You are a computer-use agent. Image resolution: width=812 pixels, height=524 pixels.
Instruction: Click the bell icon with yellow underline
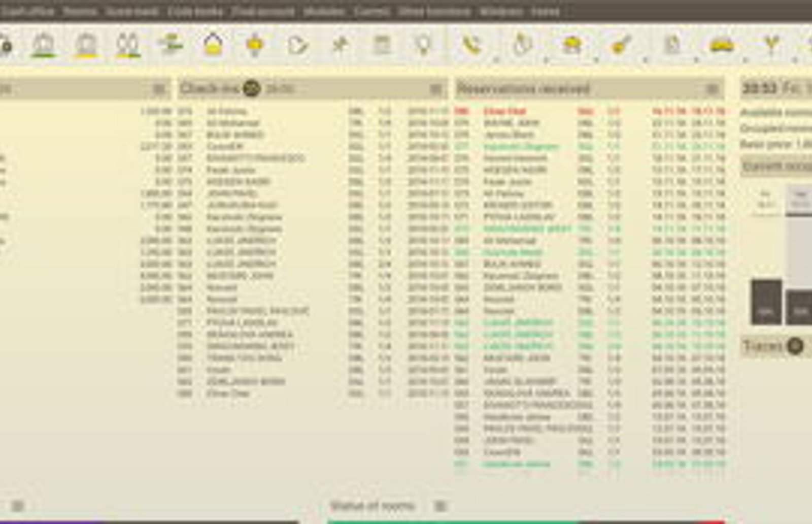coord(86,45)
